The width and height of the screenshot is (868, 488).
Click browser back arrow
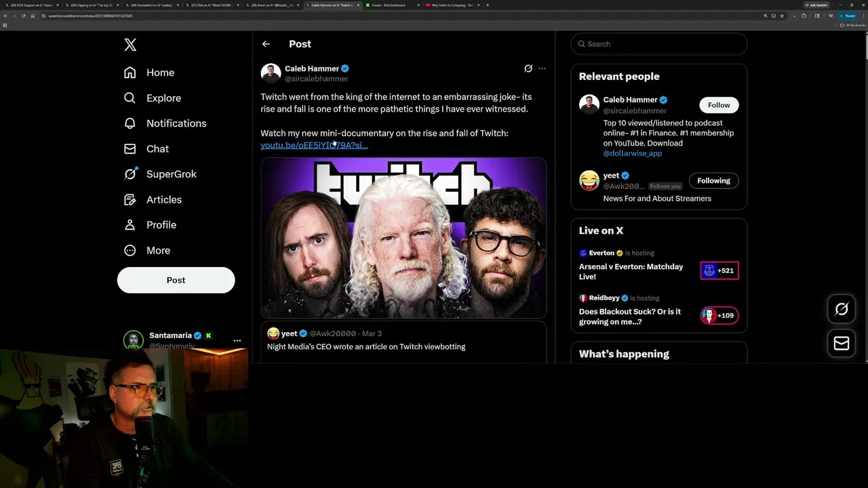click(x=5, y=16)
